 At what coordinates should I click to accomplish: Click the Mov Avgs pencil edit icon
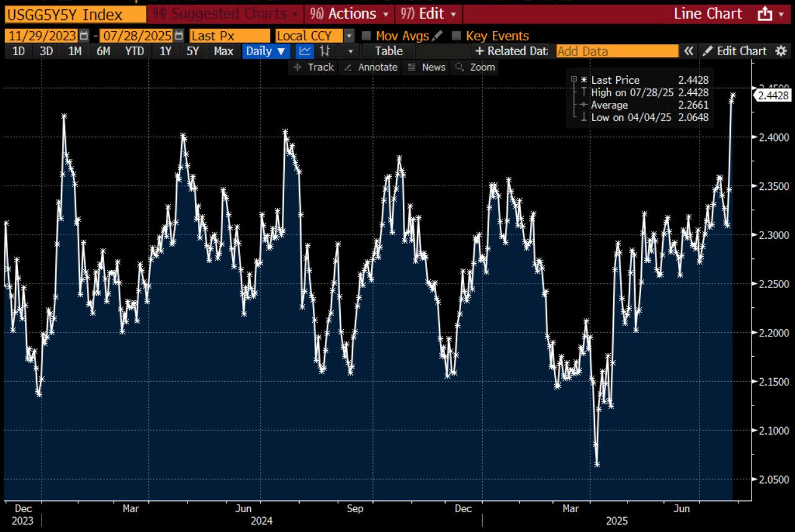point(438,36)
